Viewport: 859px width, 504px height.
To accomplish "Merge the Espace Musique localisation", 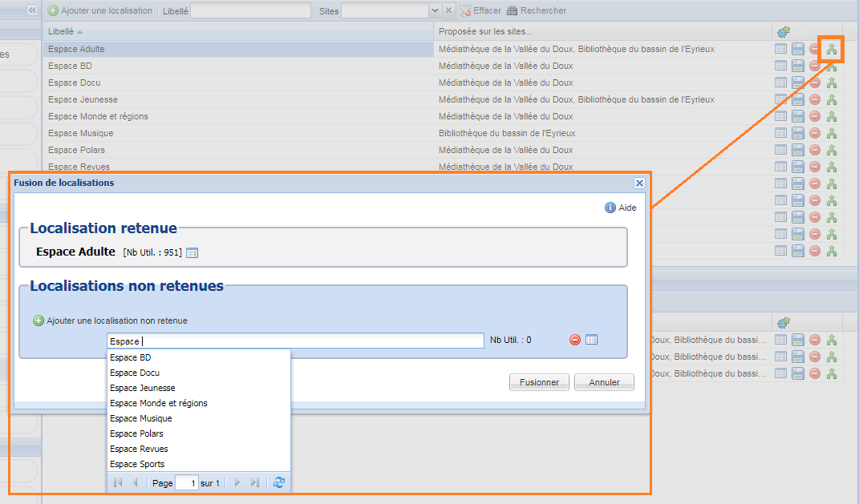I will coord(832,134).
